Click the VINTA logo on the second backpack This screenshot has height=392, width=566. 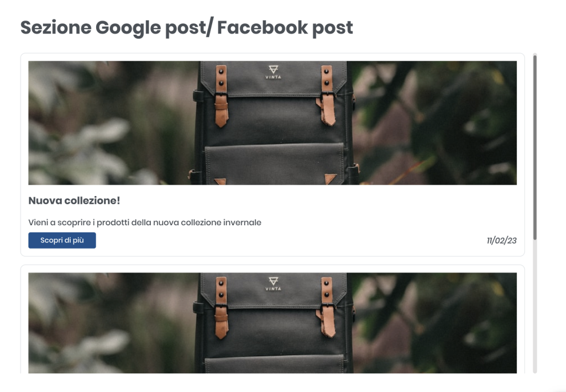tap(273, 284)
